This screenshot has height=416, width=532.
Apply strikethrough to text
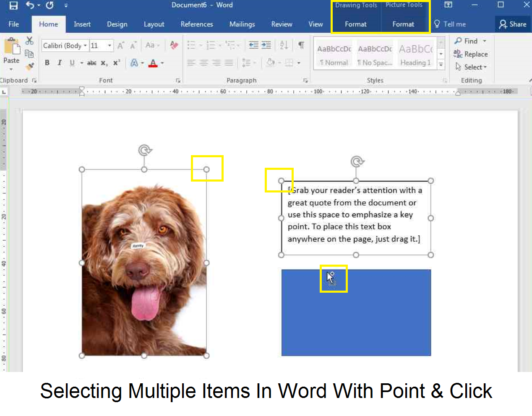pyautogui.click(x=92, y=63)
